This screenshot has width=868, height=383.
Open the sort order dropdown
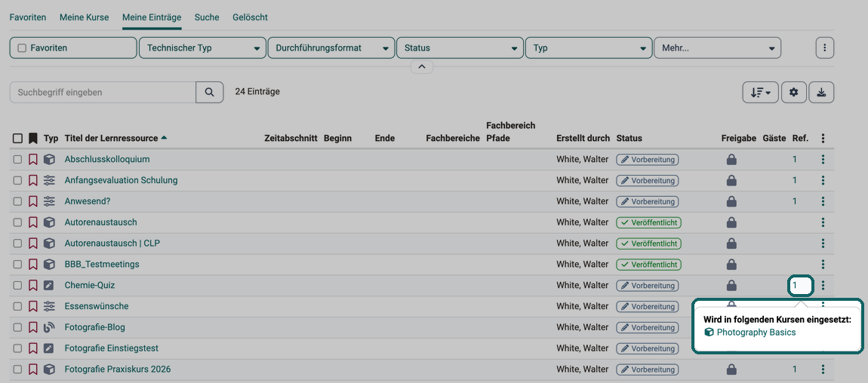pyautogui.click(x=761, y=92)
